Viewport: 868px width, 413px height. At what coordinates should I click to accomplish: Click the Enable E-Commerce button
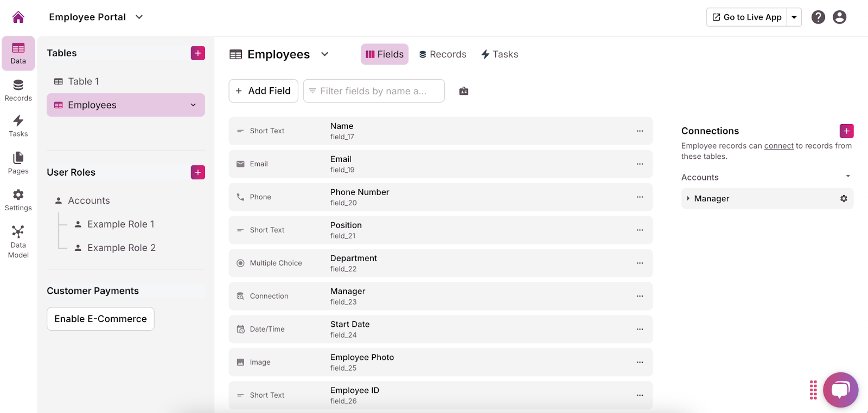100,319
